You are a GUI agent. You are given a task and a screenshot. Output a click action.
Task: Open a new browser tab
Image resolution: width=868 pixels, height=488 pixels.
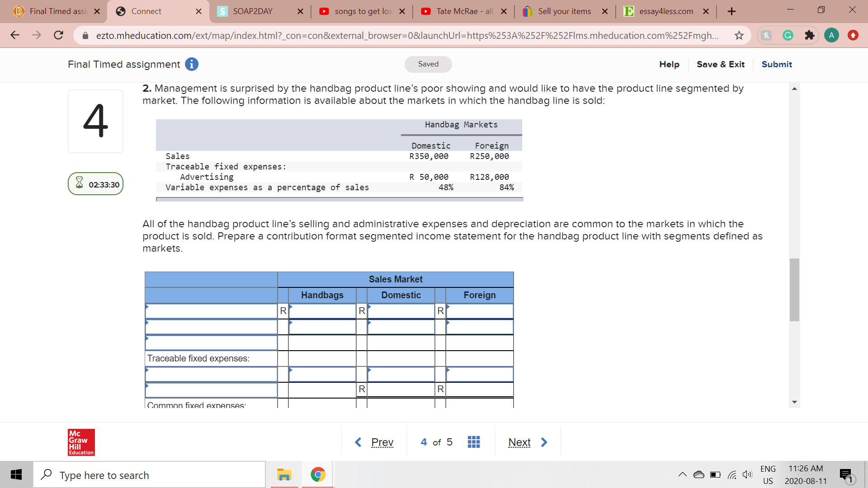[732, 11]
